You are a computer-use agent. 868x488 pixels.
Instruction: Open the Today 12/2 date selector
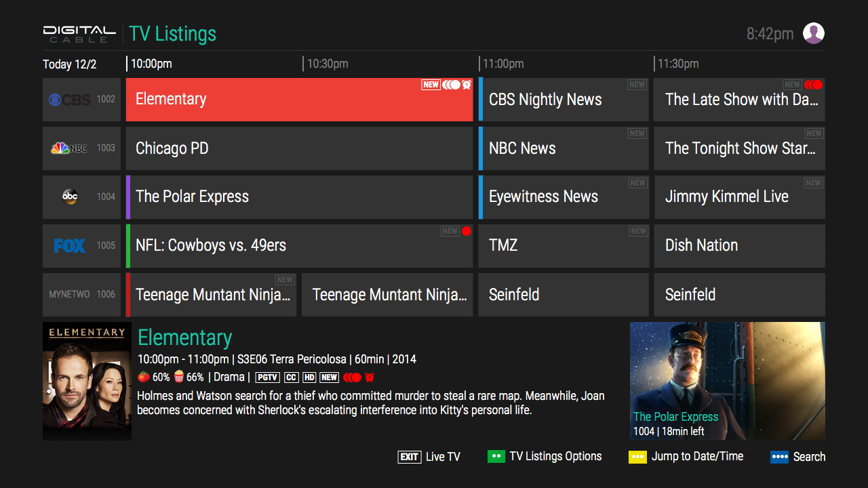point(70,64)
